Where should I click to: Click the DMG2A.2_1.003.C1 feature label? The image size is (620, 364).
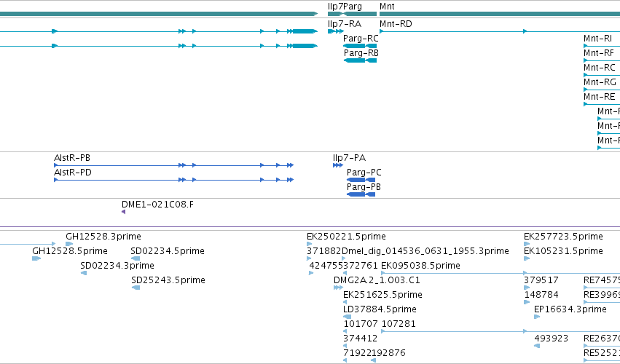[377, 280]
